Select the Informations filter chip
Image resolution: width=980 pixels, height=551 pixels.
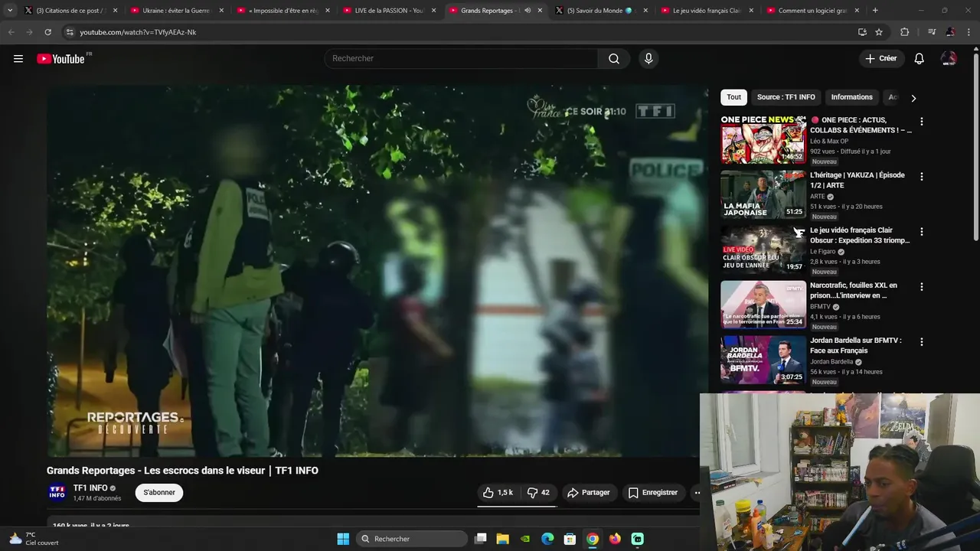pos(852,97)
